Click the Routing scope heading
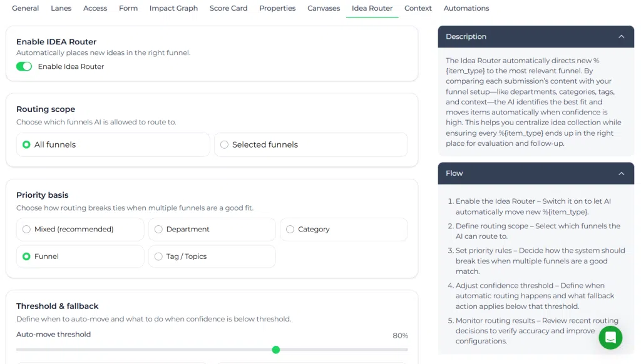This screenshot has height=364, width=641. pos(46,109)
